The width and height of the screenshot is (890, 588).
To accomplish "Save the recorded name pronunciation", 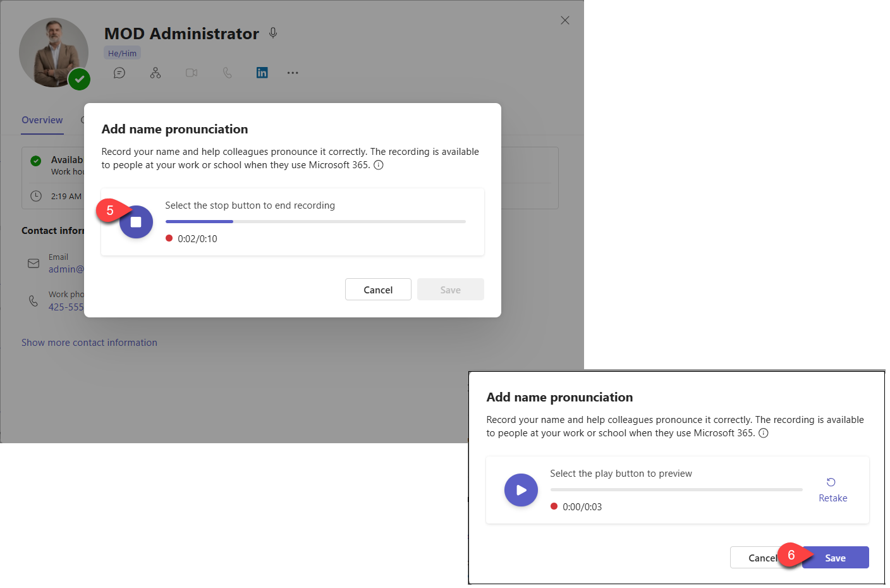I will pos(835,558).
